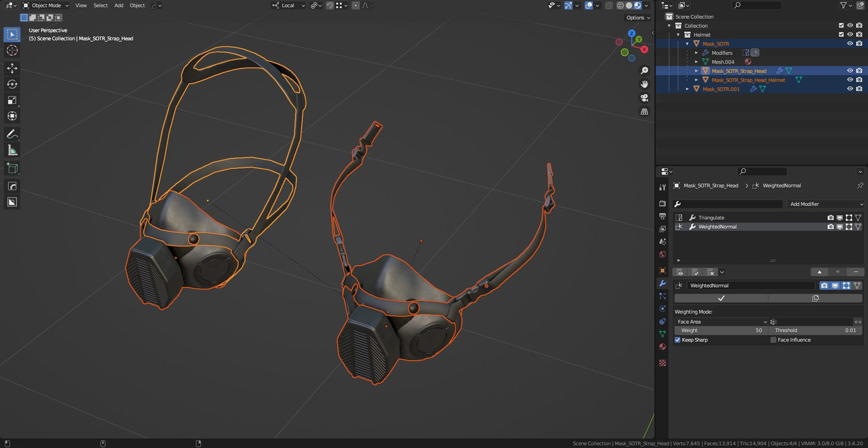This screenshot has width=868, height=448.
Task: Open the Material Properties tab
Action: [661, 347]
